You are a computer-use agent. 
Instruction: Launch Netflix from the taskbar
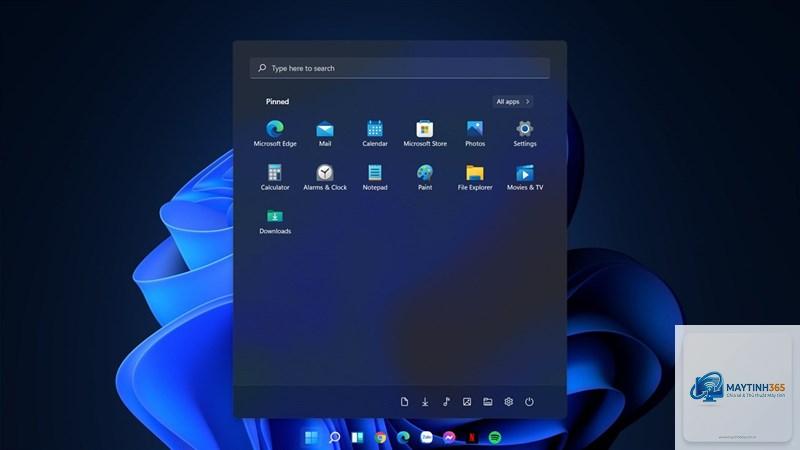472,437
